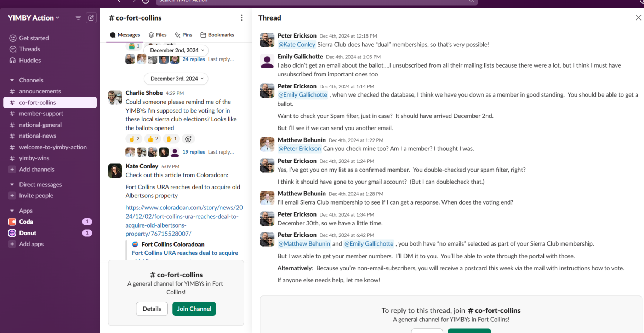The height and width of the screenshot is (333, 644).
Task: Collapse the Apps section
Action: click(12, 211)
